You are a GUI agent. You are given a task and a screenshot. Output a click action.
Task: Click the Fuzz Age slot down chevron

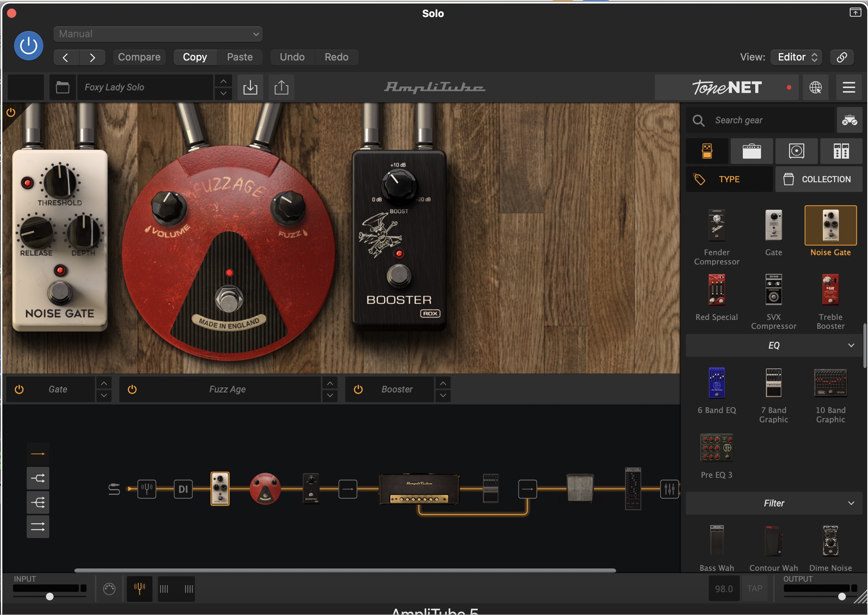pyautogui.click(x=330, y=396)
